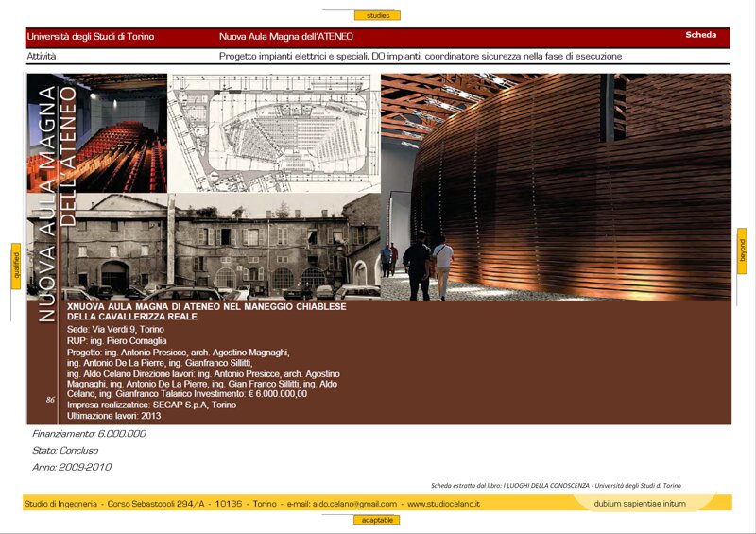756x534 pixels.
Task: Click the dubium sapientiae initum motto
Action: click(x=640, y=504)
